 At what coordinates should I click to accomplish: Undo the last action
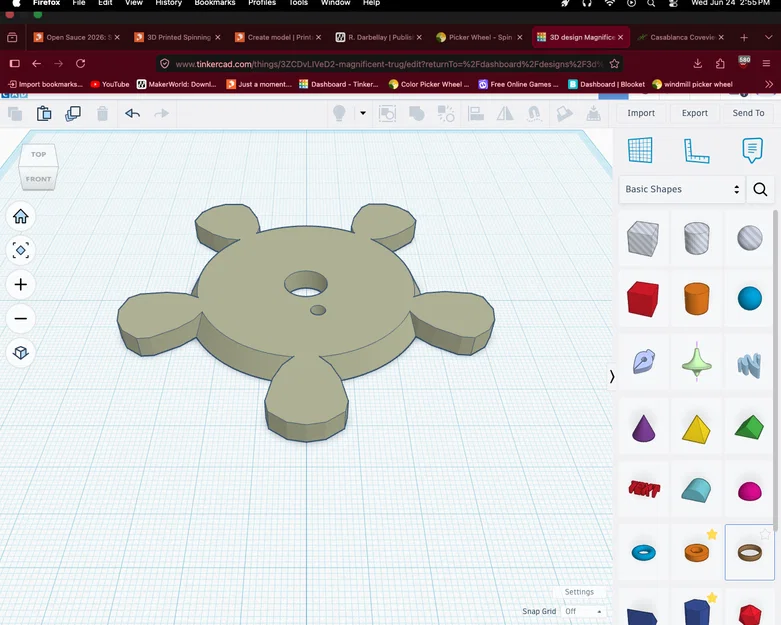click(x=132, y=114)
